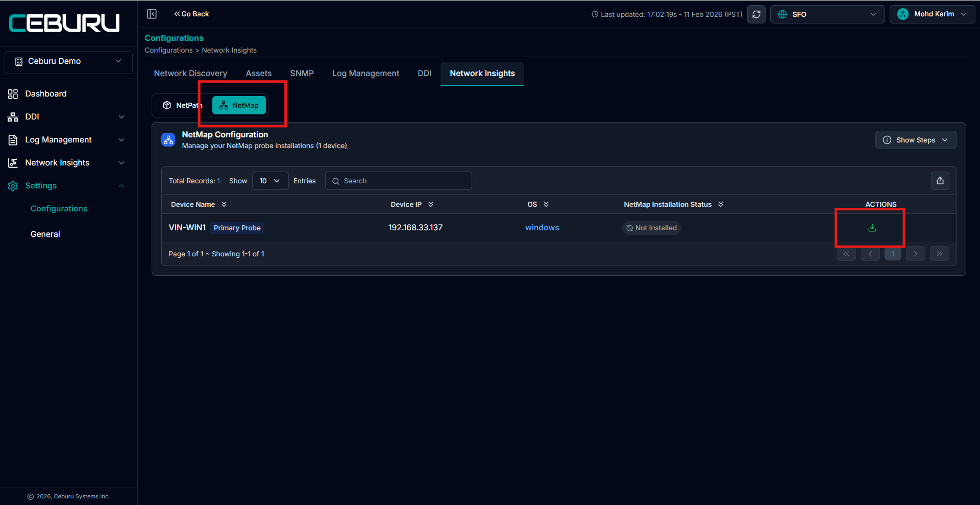Click the install NetMap download icon
This screenshot has width=980, height=505.
pos(872,228)
